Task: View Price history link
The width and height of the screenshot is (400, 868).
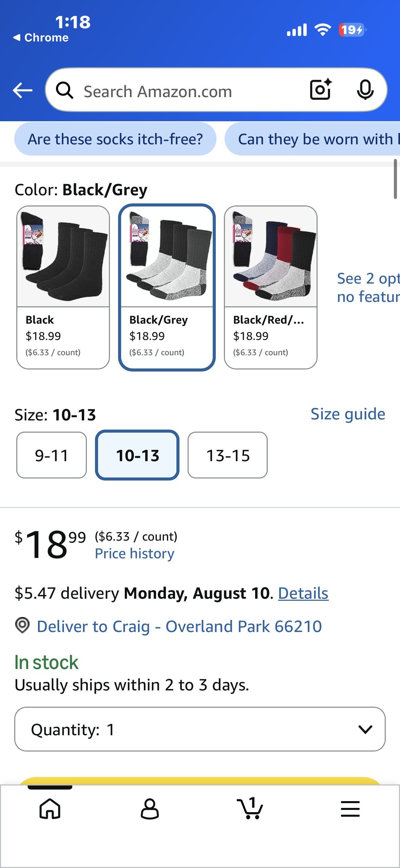Action: pos(135,554)
